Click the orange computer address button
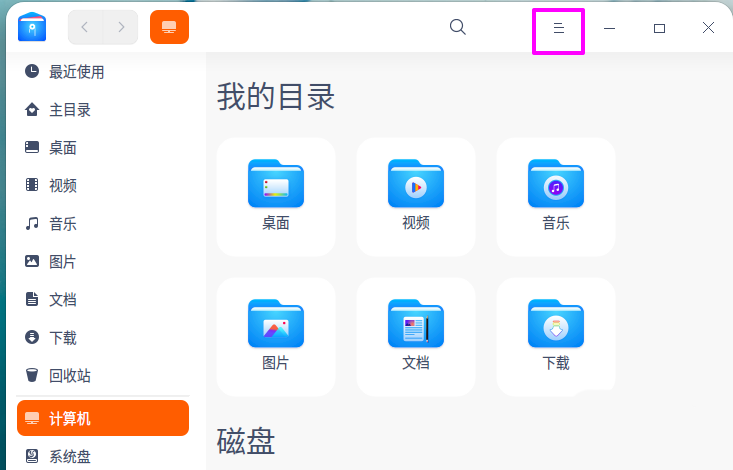 click(x=169, y=27)
